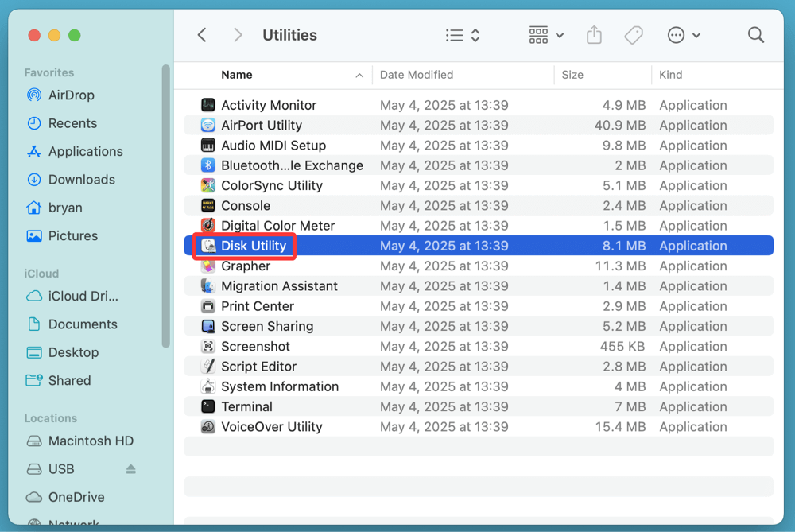The width and height of the screenshot is (795, 532).
Task: Open the grouping options dropdown
Action: click(x=545, y=34)
